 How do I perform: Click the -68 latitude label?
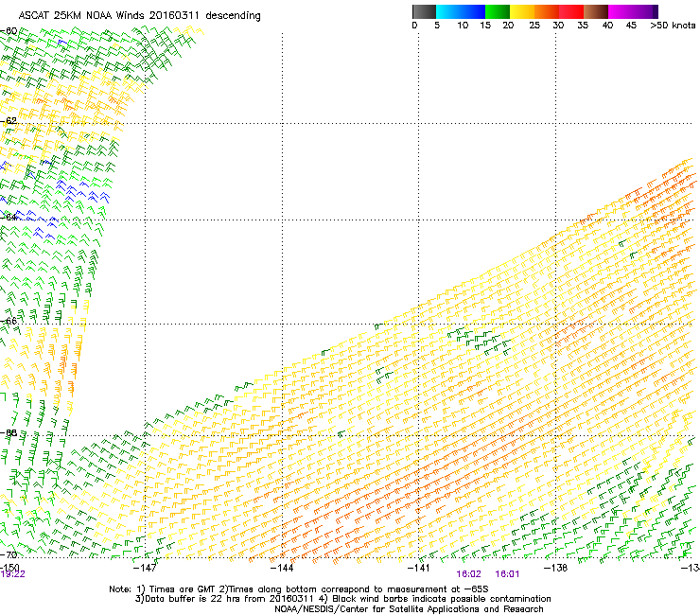(x=9, y=432)
